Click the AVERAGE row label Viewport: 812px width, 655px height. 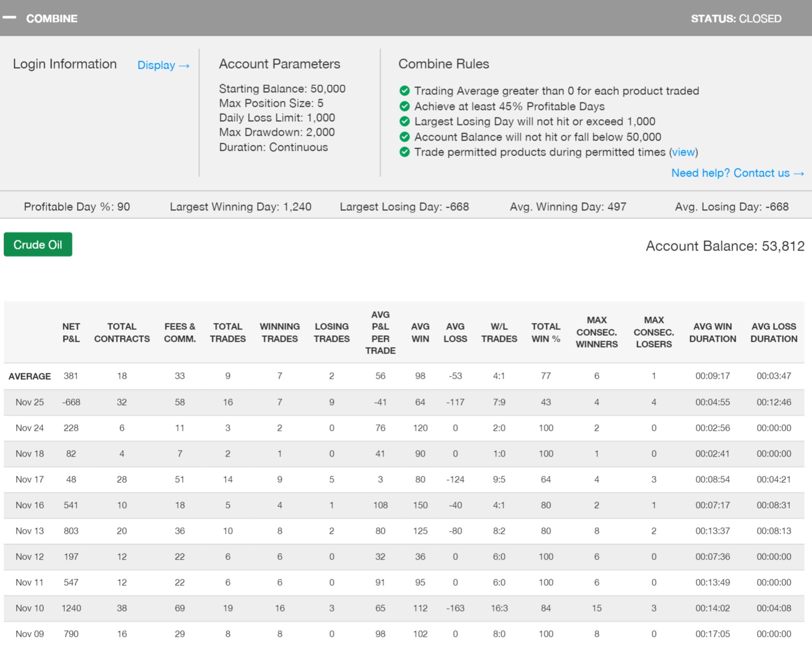click(30, 377)
